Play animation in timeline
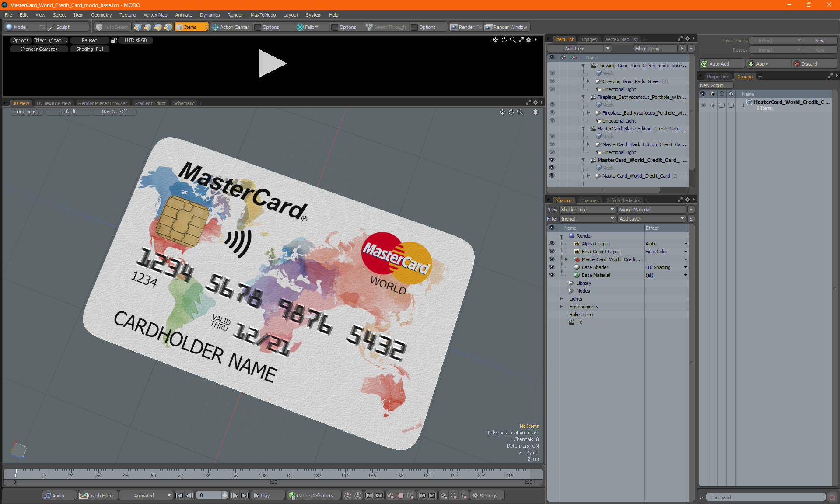The height and width of the screenshot is (504, 840). pos(268,496)
